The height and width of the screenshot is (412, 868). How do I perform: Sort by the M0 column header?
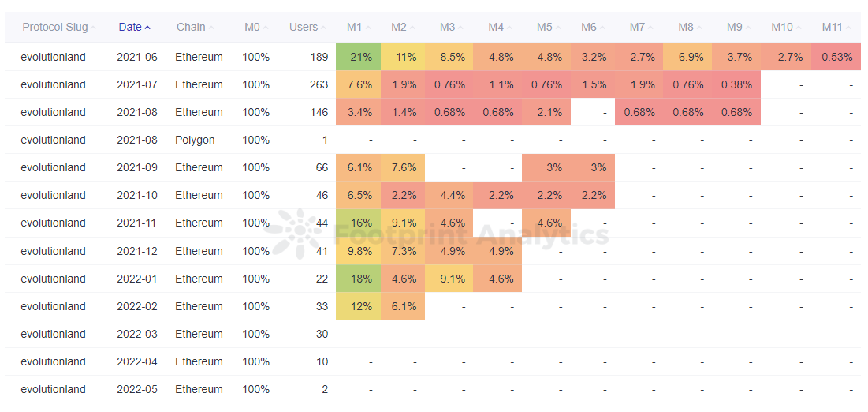[x=257, y=27]
